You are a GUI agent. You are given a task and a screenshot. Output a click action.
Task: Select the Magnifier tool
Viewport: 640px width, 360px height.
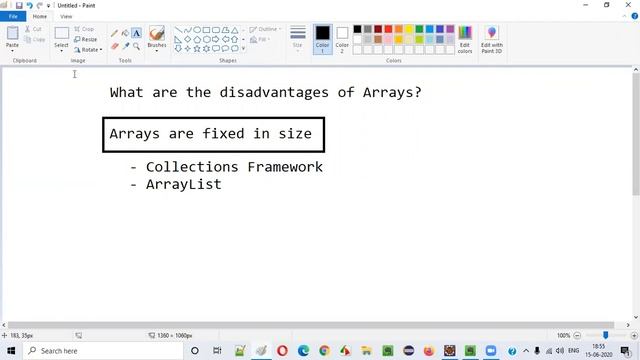point(136,46)
